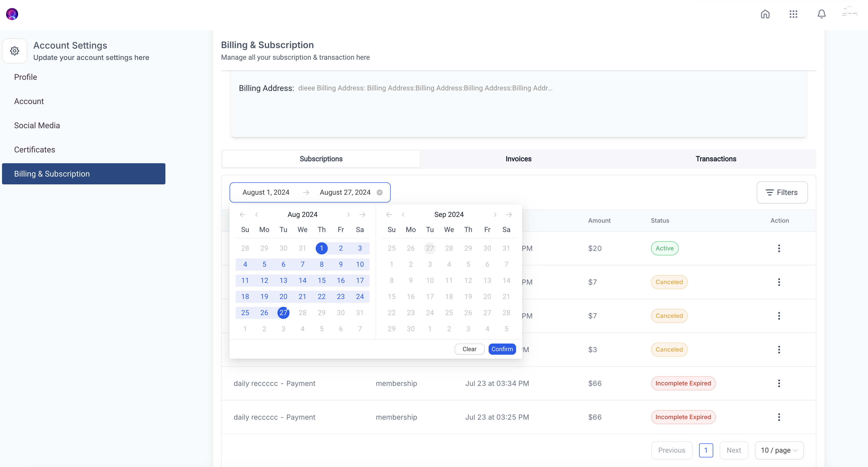Click the account settings gear icon
The width and height of the screenshot is (868, 467).
coord(15,51)
